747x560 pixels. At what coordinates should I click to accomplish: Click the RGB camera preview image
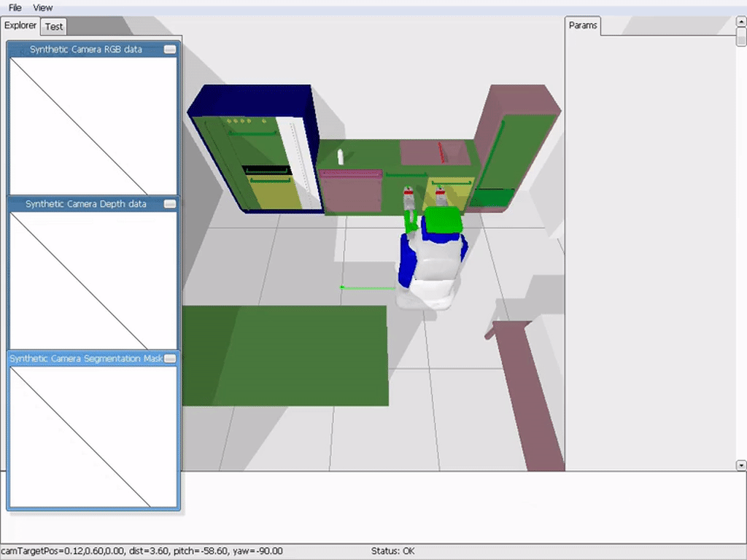pos(93,125)
